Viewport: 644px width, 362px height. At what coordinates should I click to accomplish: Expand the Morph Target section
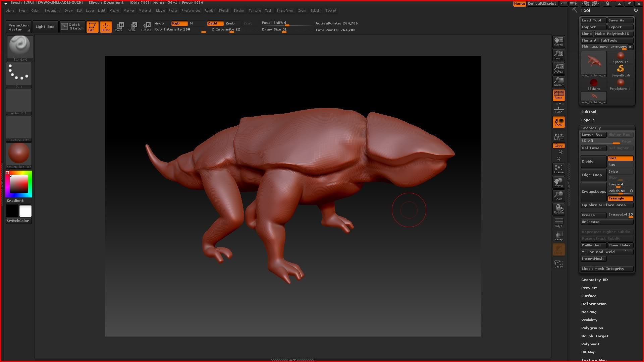point(595,336)
